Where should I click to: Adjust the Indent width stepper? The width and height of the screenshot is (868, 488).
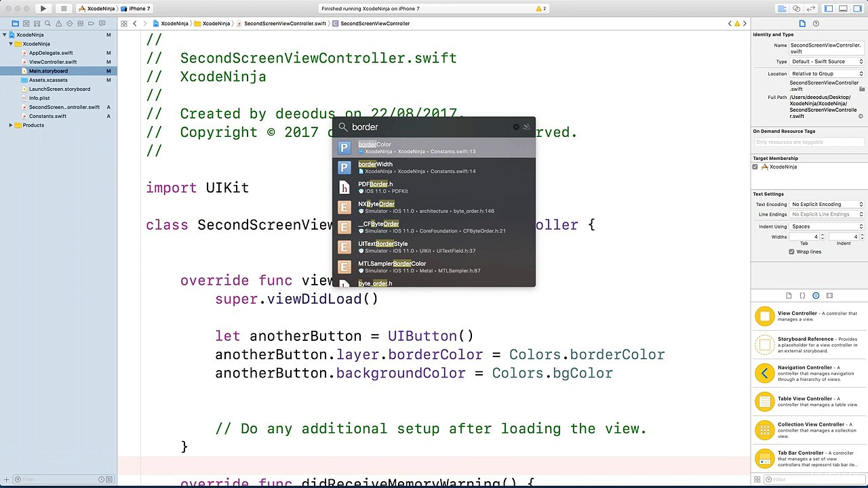click(x=862, y=237)
